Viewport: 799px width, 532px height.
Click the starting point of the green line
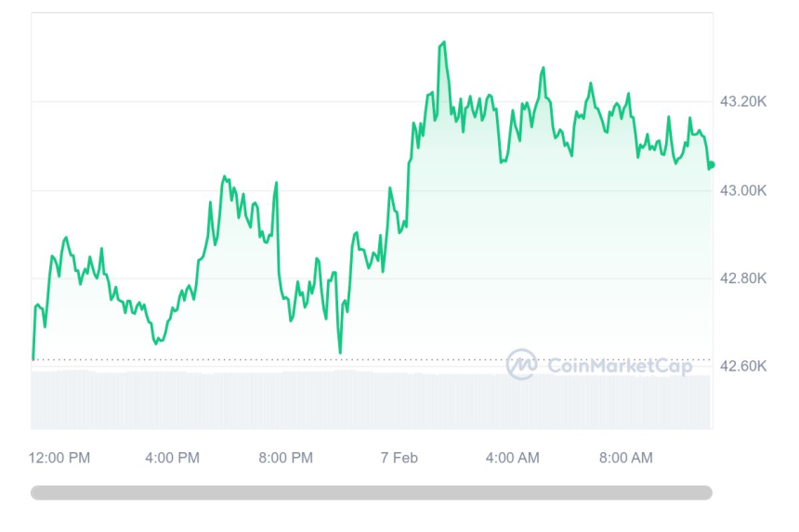click(x=33, y=358)
